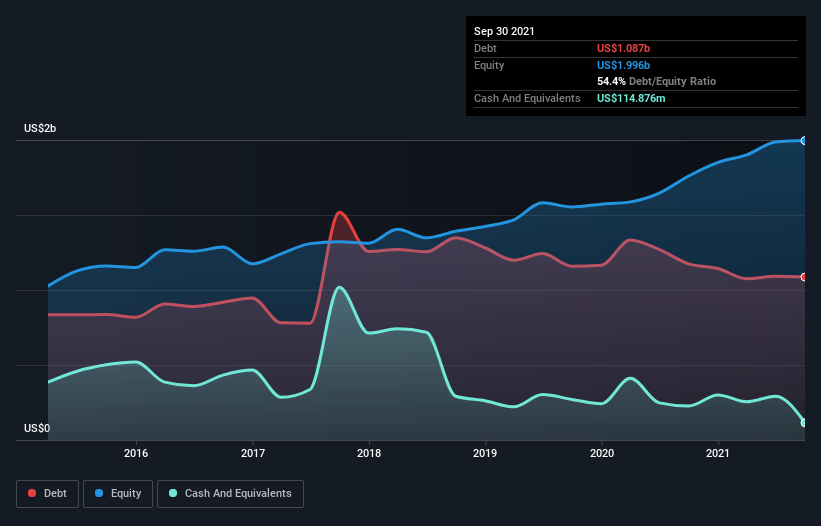This screenshot has width=821, height=526.
Task: Click the US$2b y-axis label
Action: click(40, 128)
